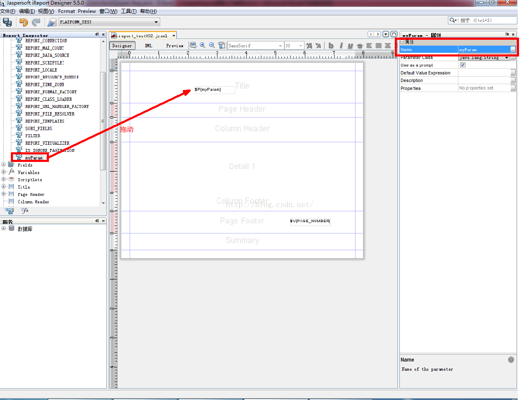Click the Redo arrow icon
The height and width of the screenshot is (400, 532).
(x=36, y=22)
